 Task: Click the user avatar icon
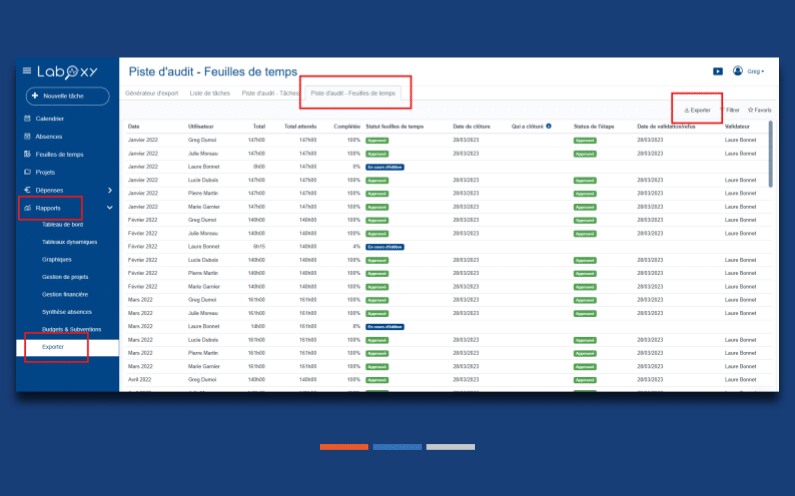pos(738,71)
